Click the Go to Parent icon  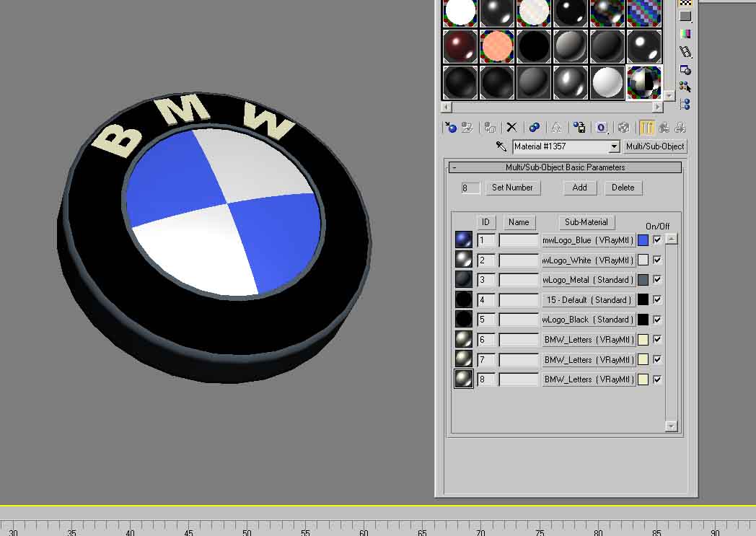664,127
